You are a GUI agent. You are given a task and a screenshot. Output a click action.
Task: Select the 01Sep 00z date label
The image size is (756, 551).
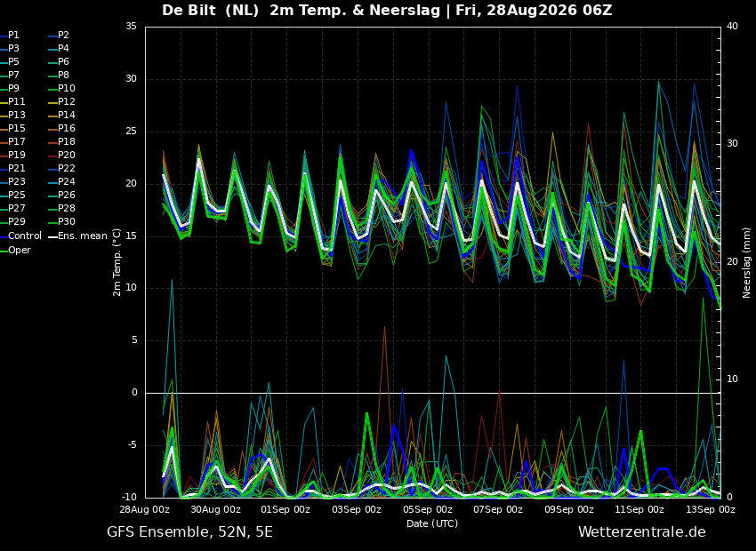(x=286, y=509)
